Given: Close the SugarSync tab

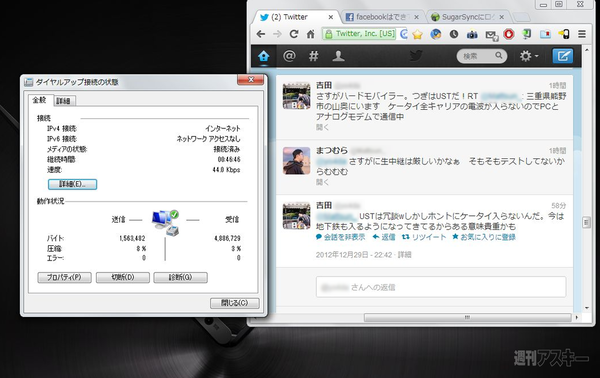Looking at the screenshot, I should pos(501,17).
